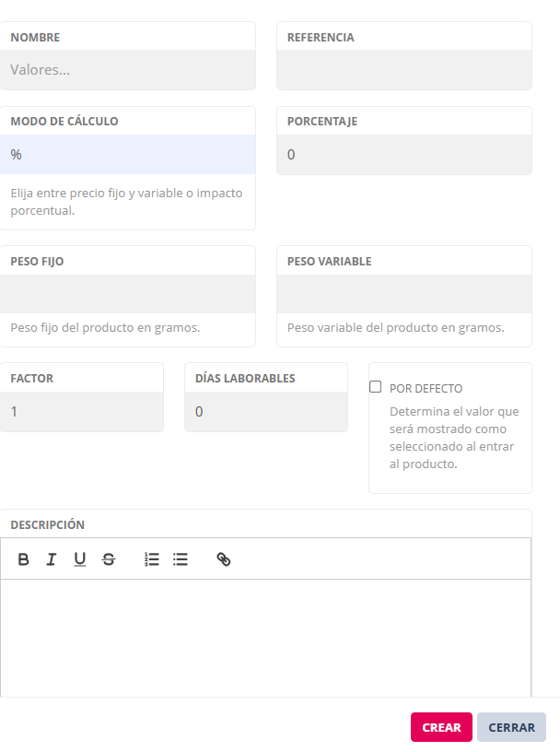The width and height of the screenshot is (560, 752).
Task: Add a hyperlink using the link icon
Action: point(224,559)
